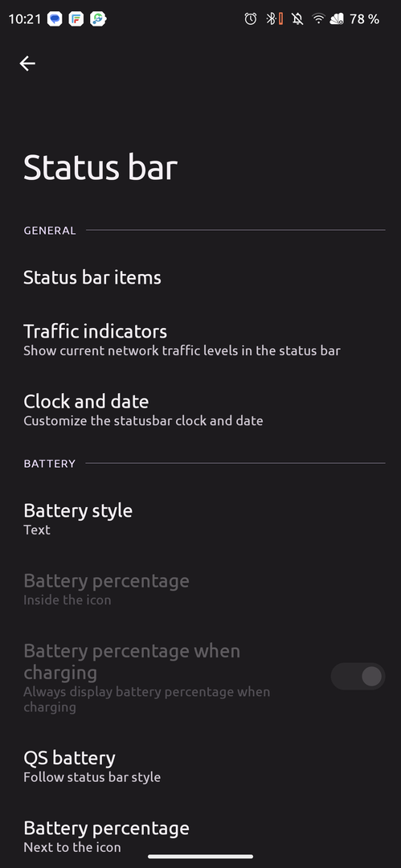Toggle Battery percentage when charging switch
This screenshot has width=401, height=868.
(x=358, y=676)
